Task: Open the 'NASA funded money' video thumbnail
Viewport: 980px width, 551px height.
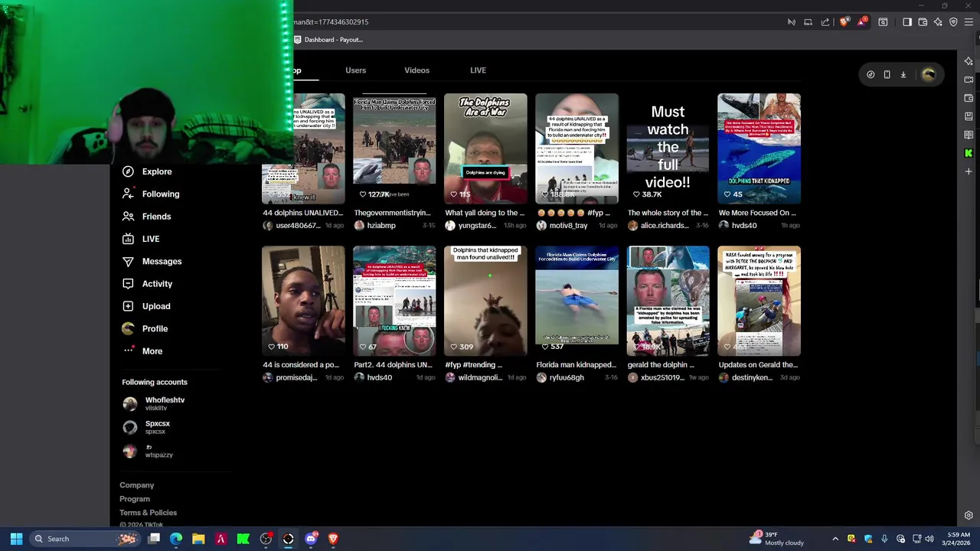Action: click(759, 301)
